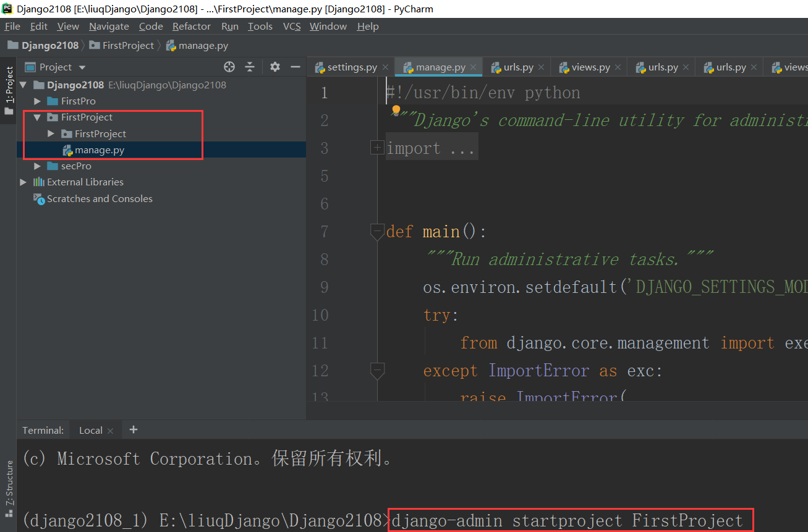Select the manage.py editor tab
808x532 pixels.
(440, 67)
